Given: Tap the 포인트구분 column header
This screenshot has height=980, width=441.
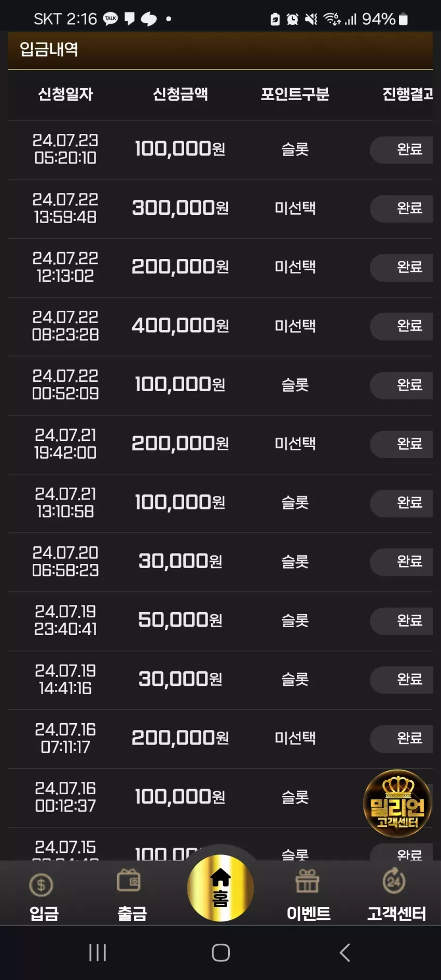Looking at the screenshot, I should point(295,94).
